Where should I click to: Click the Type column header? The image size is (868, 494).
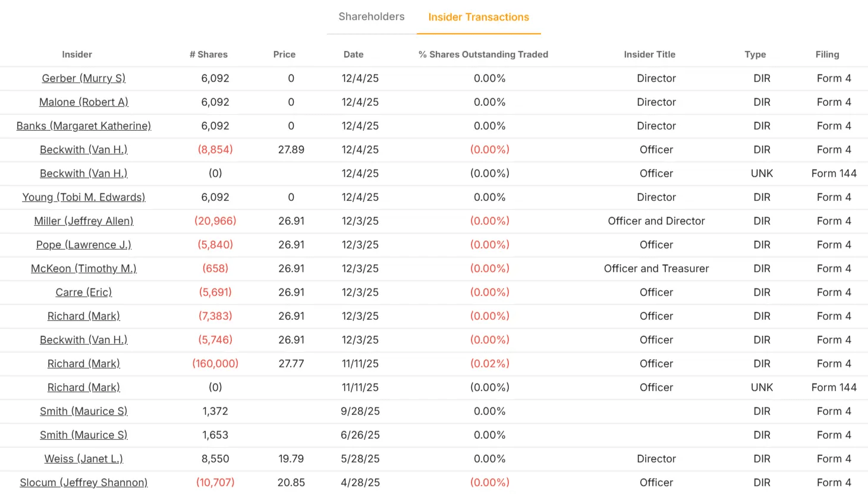tap(755, 55)
